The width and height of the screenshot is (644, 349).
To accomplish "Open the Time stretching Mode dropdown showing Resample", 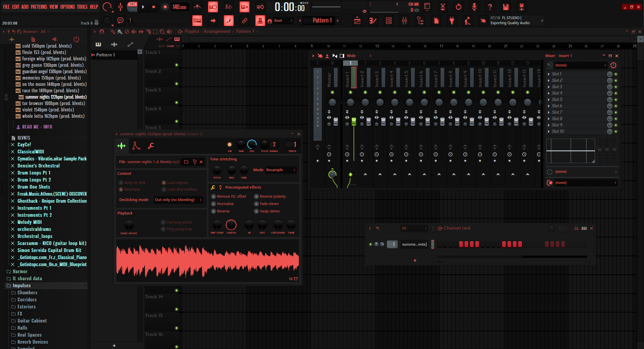I will [280, 170].
